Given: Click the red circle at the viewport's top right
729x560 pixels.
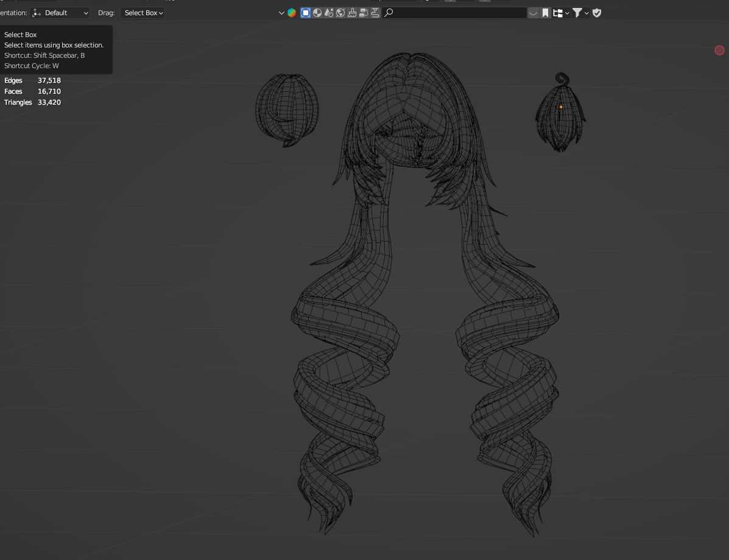Looking at the screenshot, I should pos(719,50).
